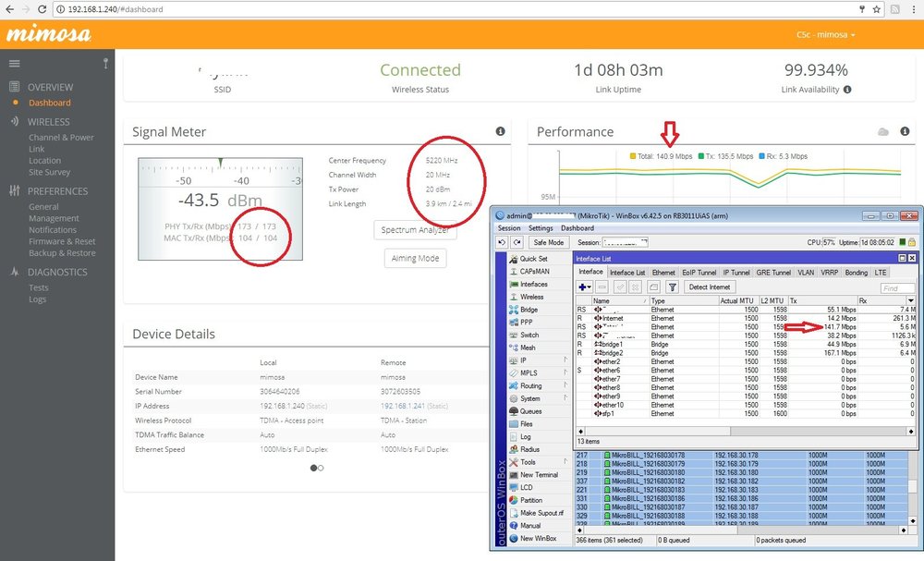
Task: Click the Detect Internet button
Action: pyautogui.click(x=710, y=287)
